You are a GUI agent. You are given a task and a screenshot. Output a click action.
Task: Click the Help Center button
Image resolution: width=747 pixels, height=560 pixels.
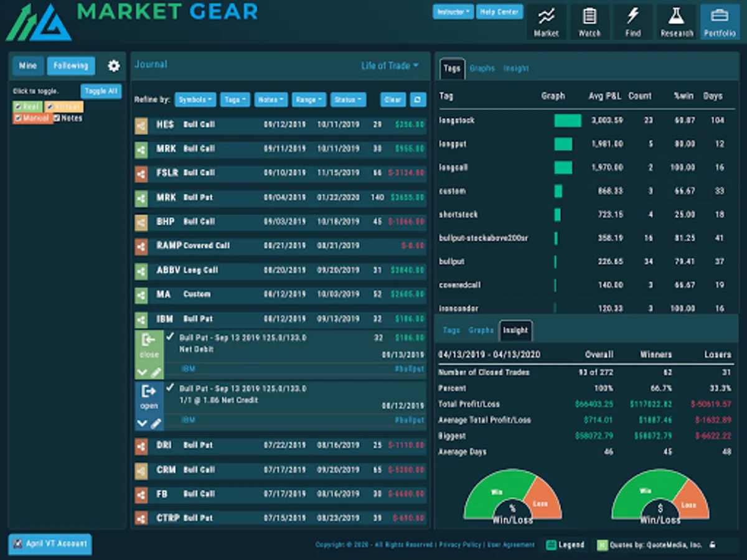click(x=499, y=12)
